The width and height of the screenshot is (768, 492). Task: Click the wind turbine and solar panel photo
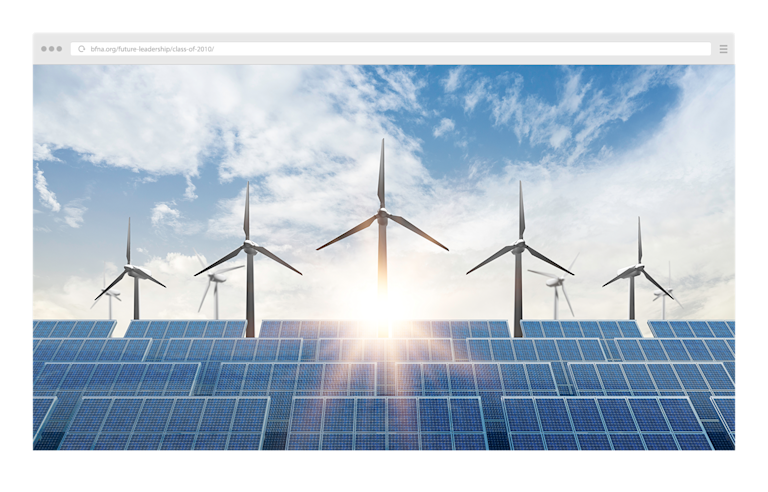pyautogui.click(x=384, y=257)
